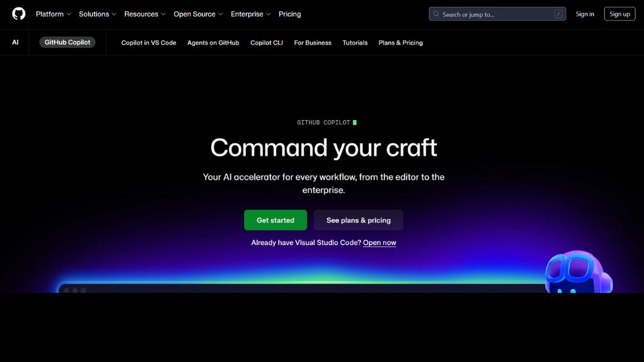View Copilot Tutorials
The image size is (644, 362).
click(355, 43)
